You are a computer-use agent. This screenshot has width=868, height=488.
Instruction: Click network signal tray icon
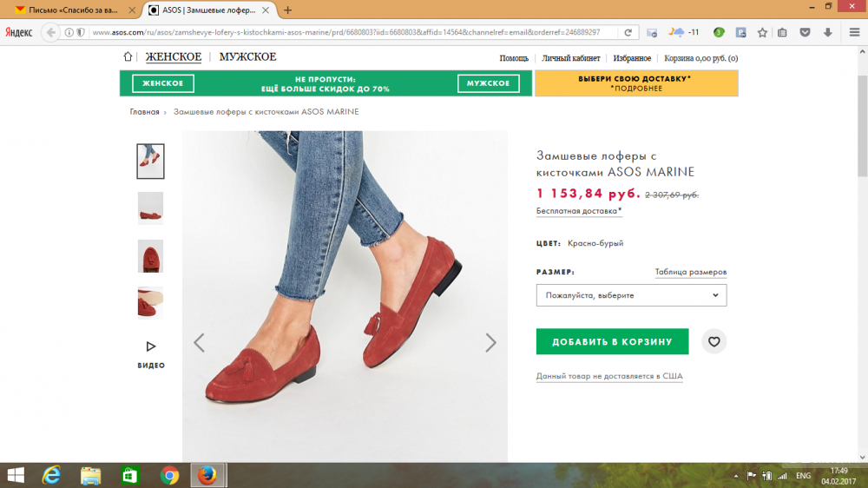click(x=782, y=476)
